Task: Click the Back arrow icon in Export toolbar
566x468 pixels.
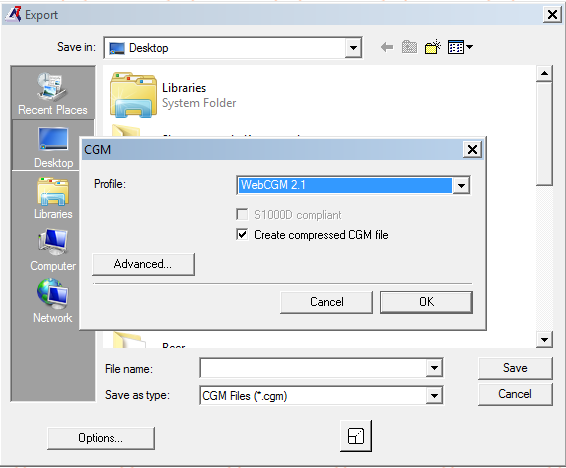Action: pos(387,47)
